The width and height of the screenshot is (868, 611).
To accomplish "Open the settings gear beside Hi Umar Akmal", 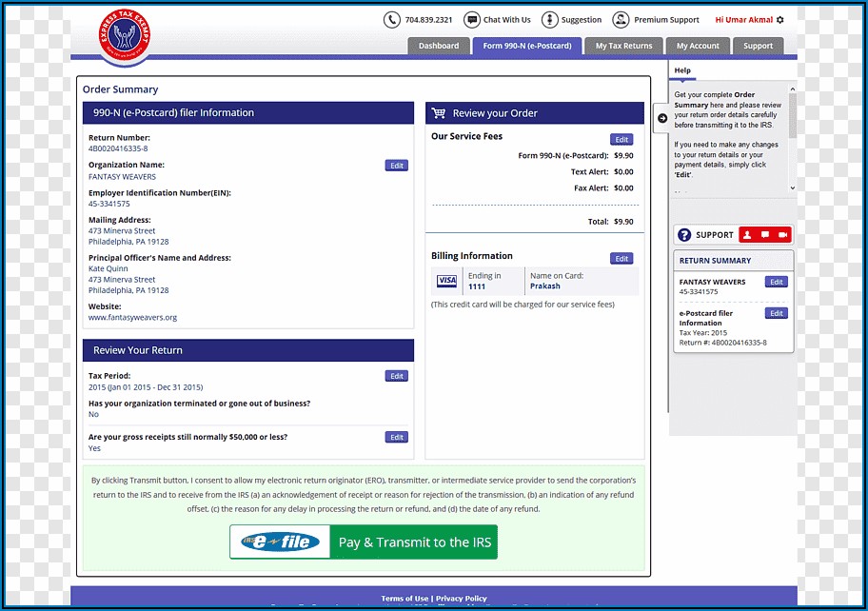I will tap(780, 20).
